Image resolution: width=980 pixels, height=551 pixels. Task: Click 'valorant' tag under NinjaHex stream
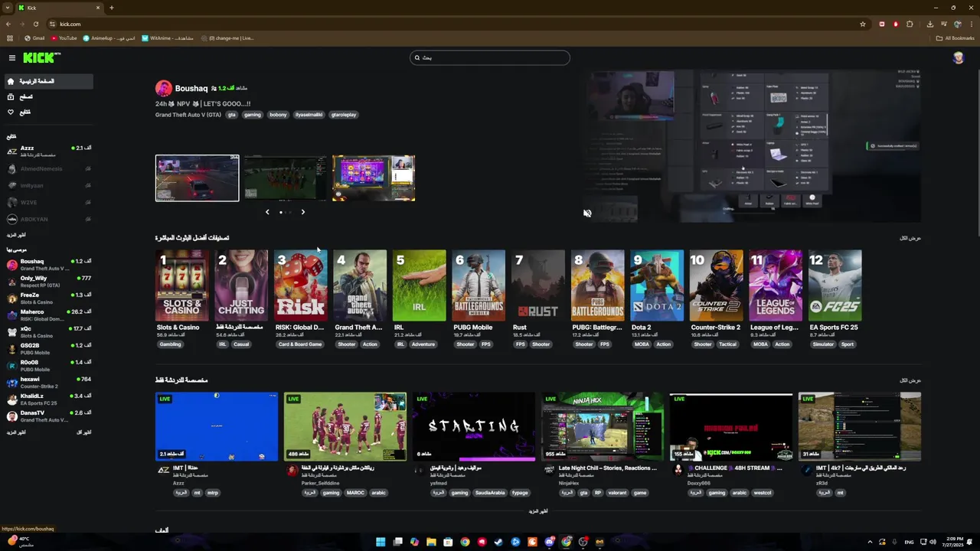[x=616, y=493]
